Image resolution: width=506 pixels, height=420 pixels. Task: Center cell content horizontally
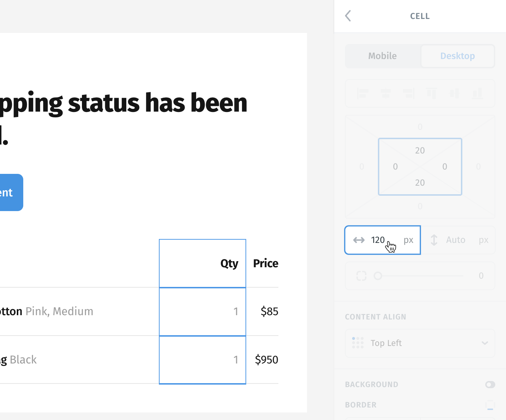[385, 93]
